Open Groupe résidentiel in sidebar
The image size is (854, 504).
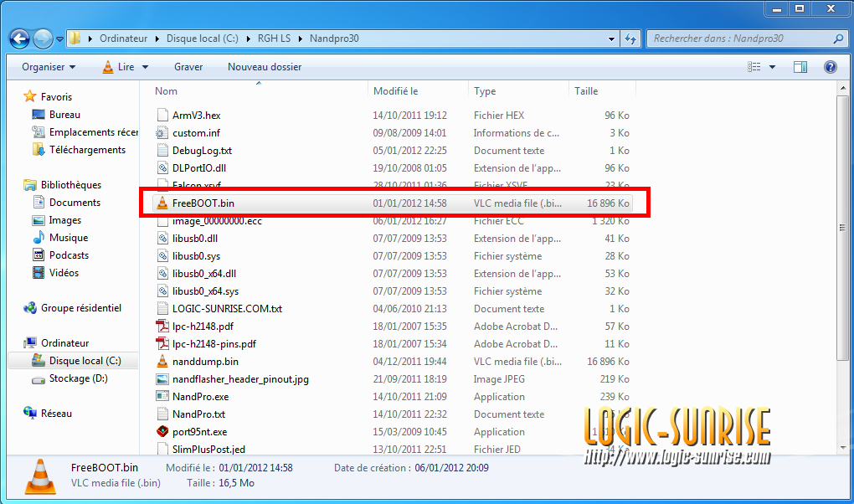[72, 308]
